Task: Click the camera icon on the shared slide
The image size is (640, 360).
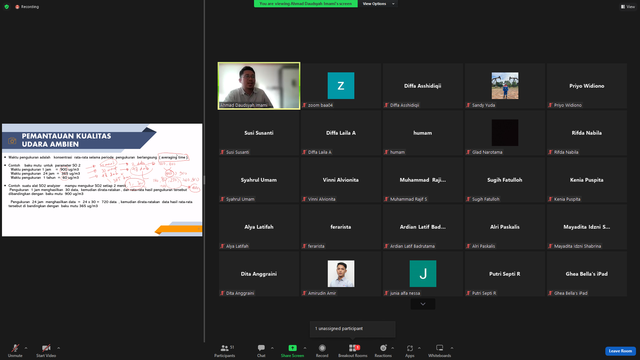Action: (12, 141)
